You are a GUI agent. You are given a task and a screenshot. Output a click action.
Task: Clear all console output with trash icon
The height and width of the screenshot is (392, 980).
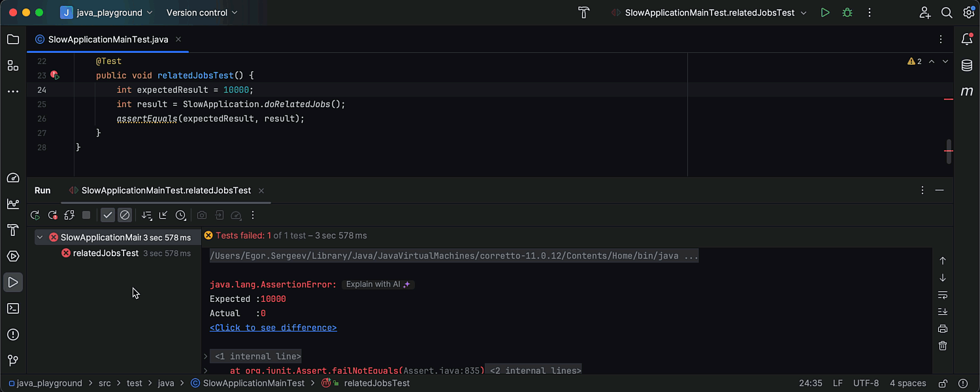(x=943, y=346)
